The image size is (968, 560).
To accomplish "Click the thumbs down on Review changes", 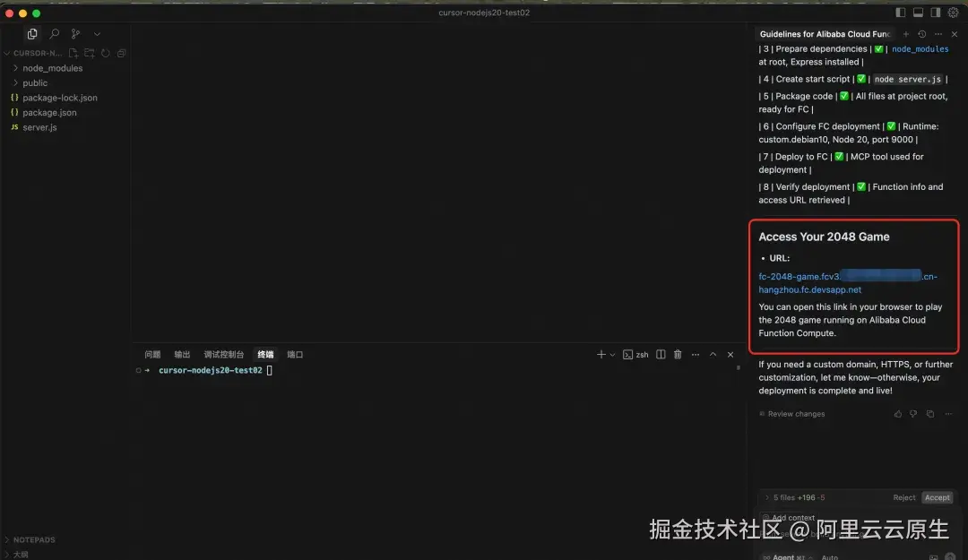I will coord(913,413).
